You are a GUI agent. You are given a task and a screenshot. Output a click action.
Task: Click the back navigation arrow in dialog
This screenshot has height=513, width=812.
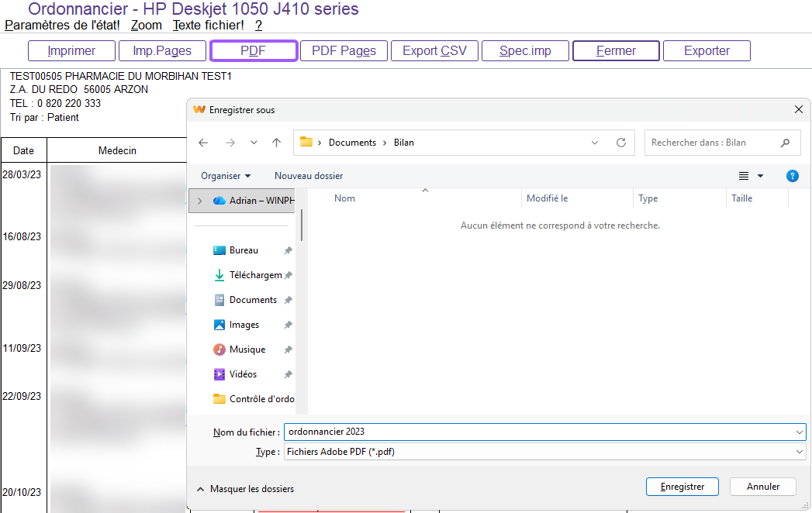pyautogui.click(x=203, y=143)
